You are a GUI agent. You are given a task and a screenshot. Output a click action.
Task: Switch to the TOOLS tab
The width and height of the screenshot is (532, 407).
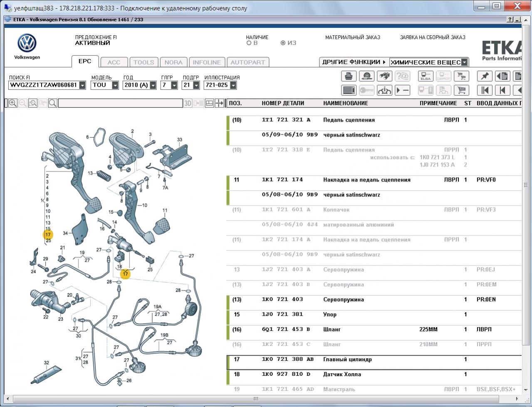144,62
